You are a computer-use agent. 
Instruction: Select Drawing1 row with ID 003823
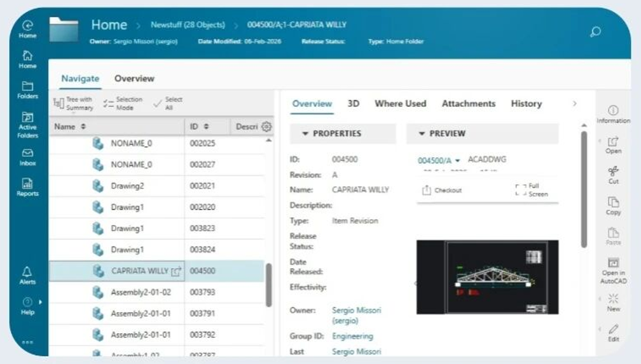pos(156,228)
